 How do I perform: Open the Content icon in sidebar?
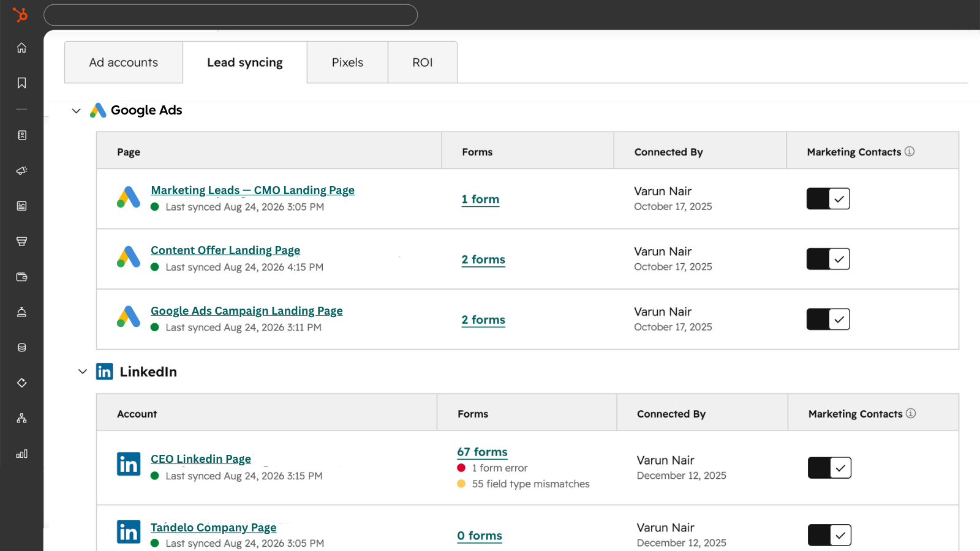point(21,206)
